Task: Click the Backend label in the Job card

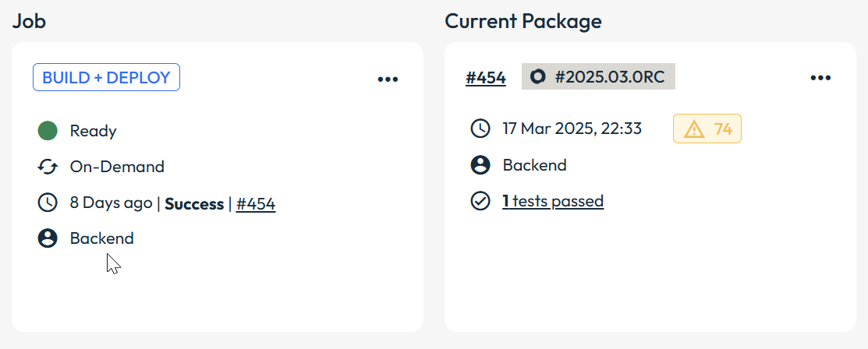Action: [x=101, y=238]
